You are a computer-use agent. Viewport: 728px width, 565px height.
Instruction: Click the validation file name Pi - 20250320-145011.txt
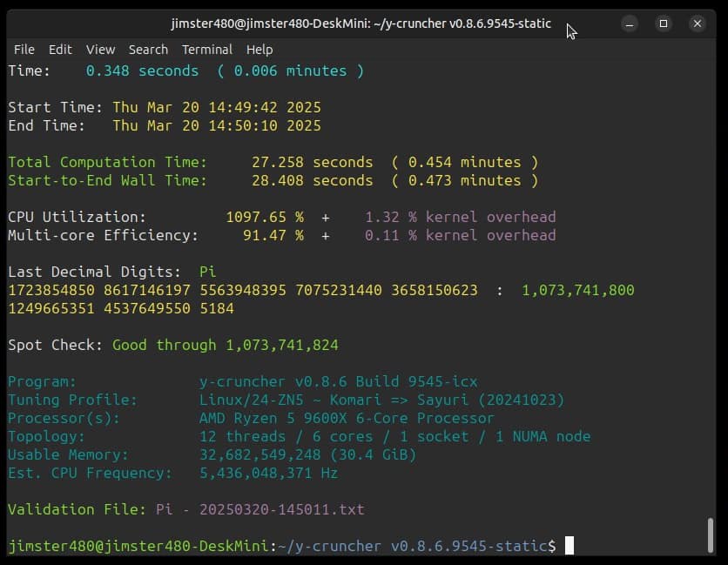coord(260,509)
